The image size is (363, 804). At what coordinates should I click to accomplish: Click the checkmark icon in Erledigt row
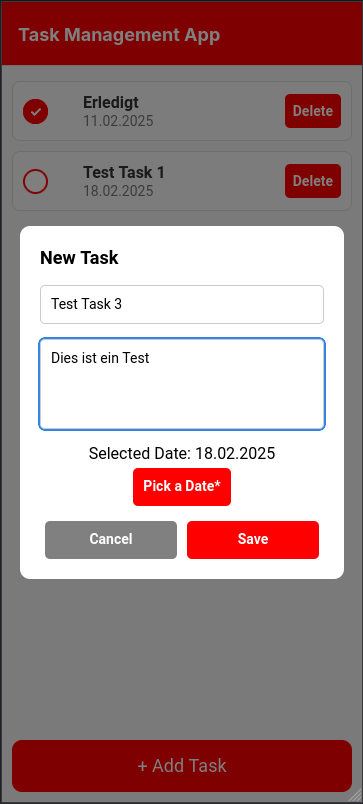click(x=35, y=112)
